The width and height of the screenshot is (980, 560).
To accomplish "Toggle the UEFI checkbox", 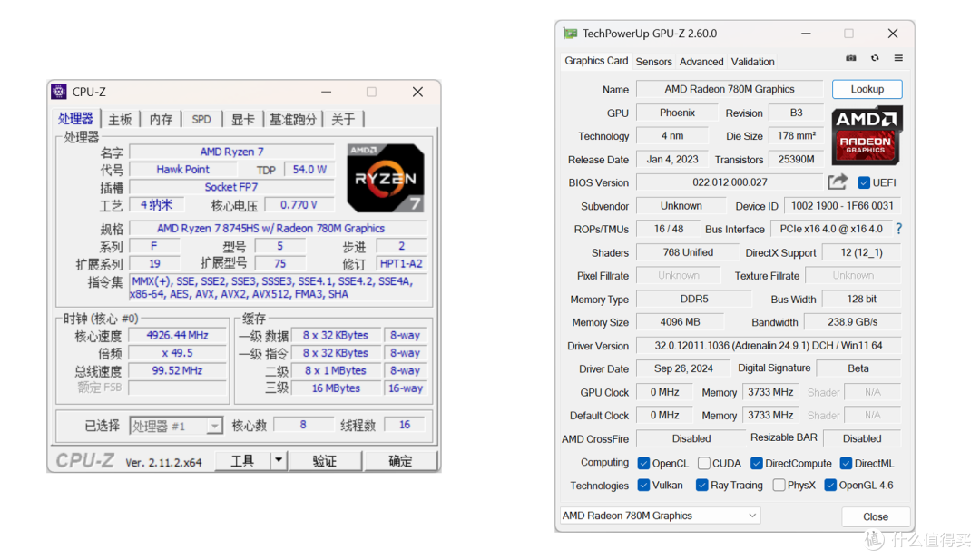I will 864,182.
